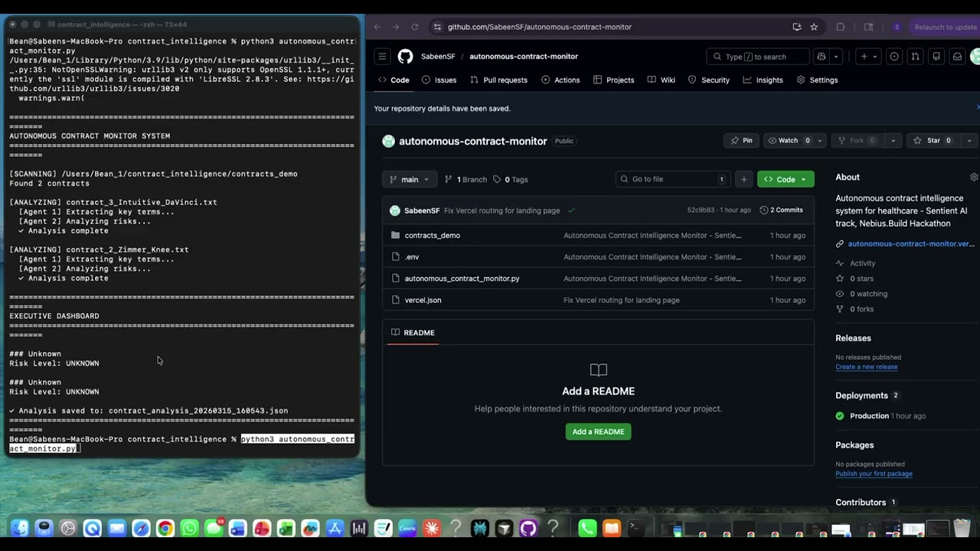Go to the Projects tab
980x551 pixels.
coord(613,80)
